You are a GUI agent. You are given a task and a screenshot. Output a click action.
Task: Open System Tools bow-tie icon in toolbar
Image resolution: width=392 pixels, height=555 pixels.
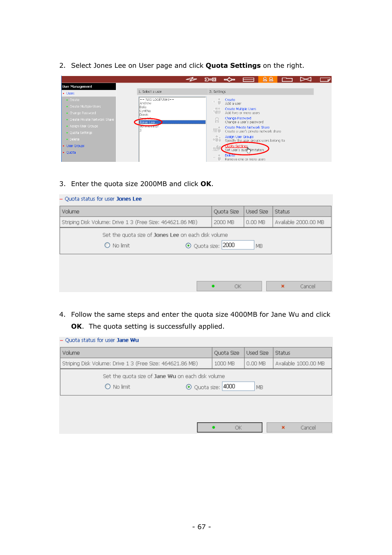coord(306,79)
